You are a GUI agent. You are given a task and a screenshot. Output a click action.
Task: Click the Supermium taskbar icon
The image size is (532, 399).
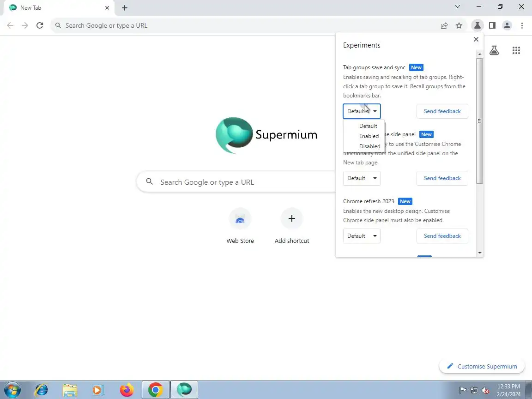[184, 390]
